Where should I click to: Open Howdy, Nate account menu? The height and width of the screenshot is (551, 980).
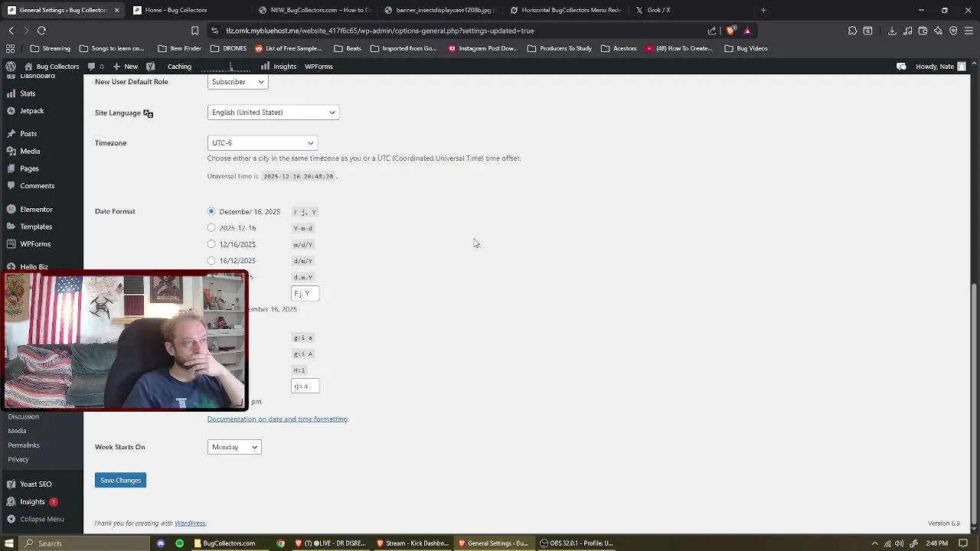point(941,67)
